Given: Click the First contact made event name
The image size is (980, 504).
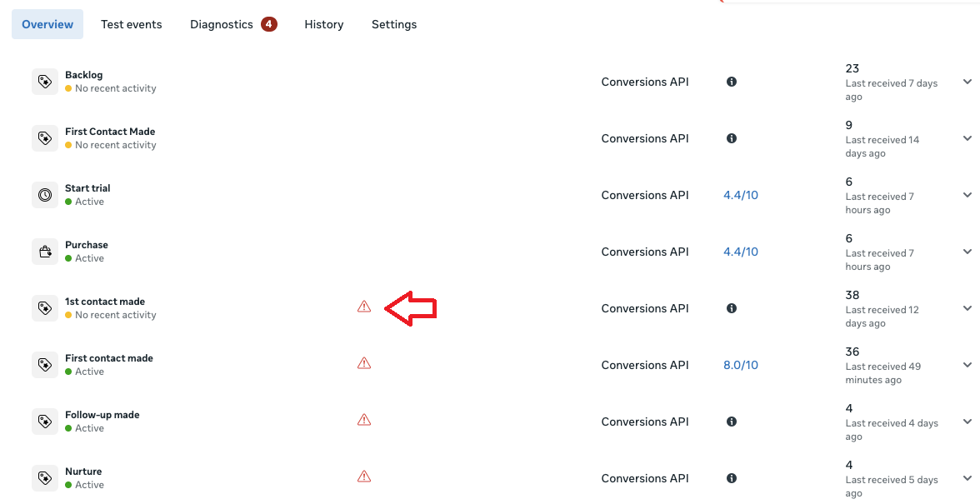Looking at the screenshot, I should pyautogui.click(x=109, y=358).
